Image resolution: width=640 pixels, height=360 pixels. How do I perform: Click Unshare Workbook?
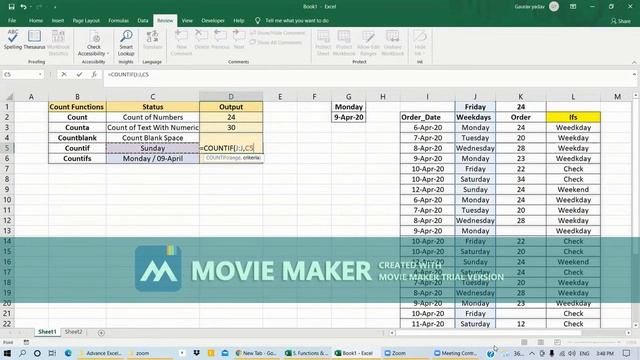click(393, 42)
